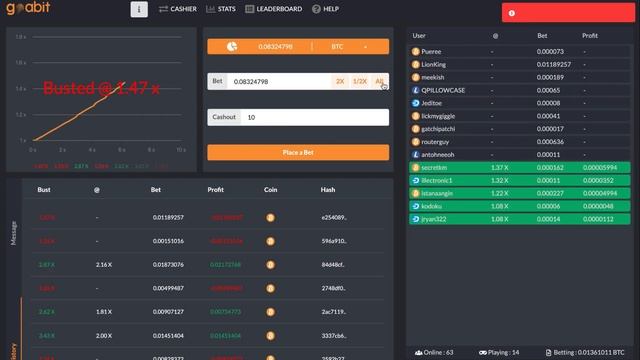Click hash 596a910.. in history table
This screenshot has width=640, height=360.
tap(334, 241)
